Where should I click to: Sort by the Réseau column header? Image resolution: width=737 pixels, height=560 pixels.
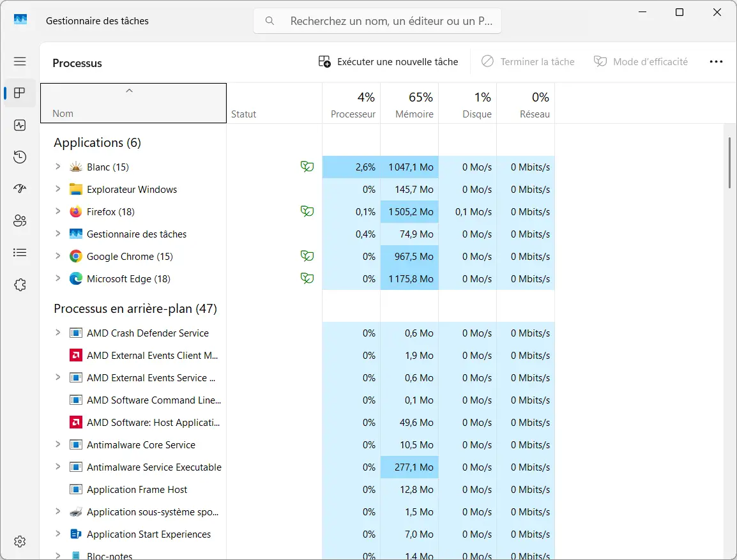[526, 103]
